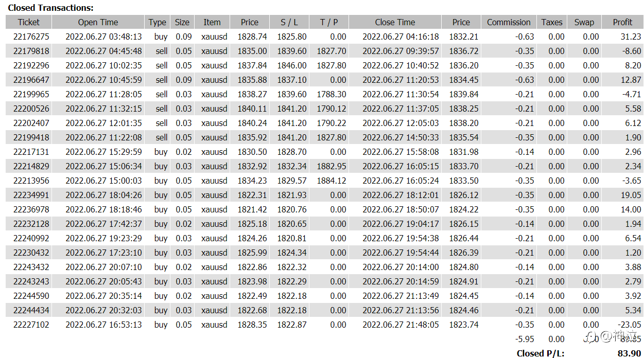Click ticket number 22199965
The image size is (644, 358).
click(x=31, y=94)
